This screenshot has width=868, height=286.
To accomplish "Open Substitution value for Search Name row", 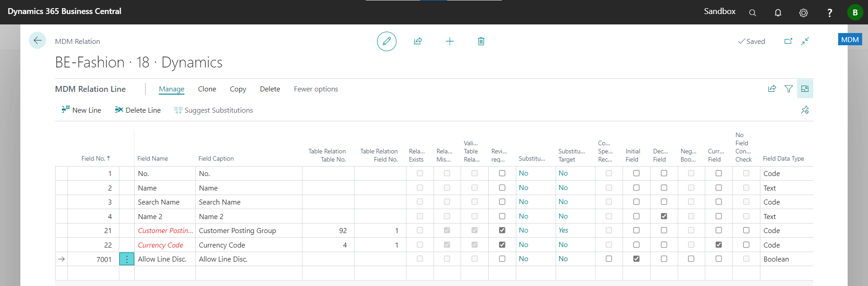I will pos(524,202).
